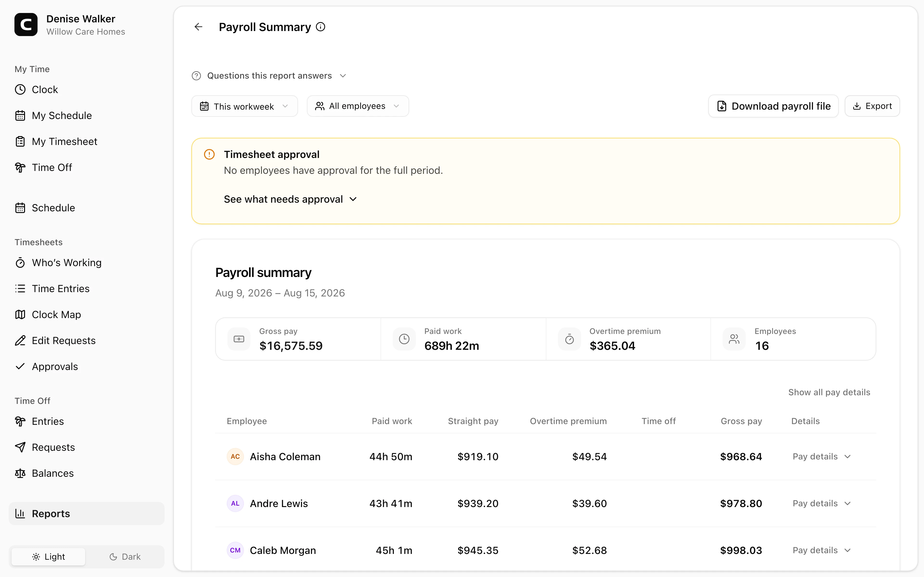Click the Export button
This screenshot has height=577, width=924.
point(872,106)
